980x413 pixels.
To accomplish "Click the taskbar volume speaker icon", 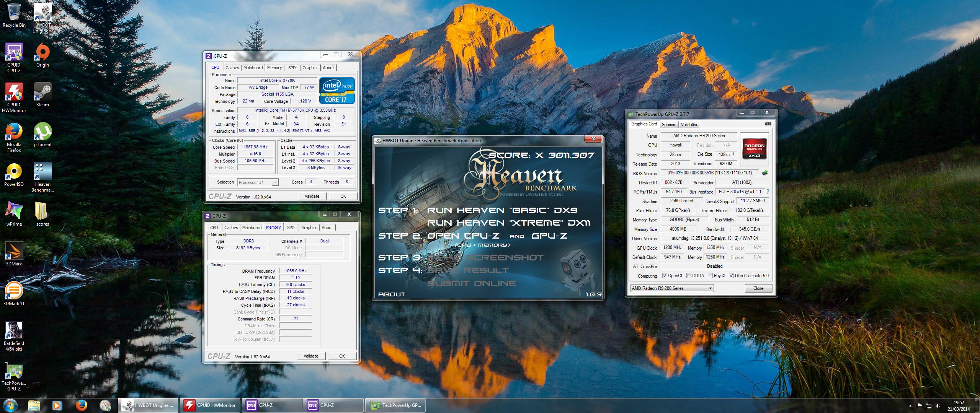I will (x=938, y=406).
